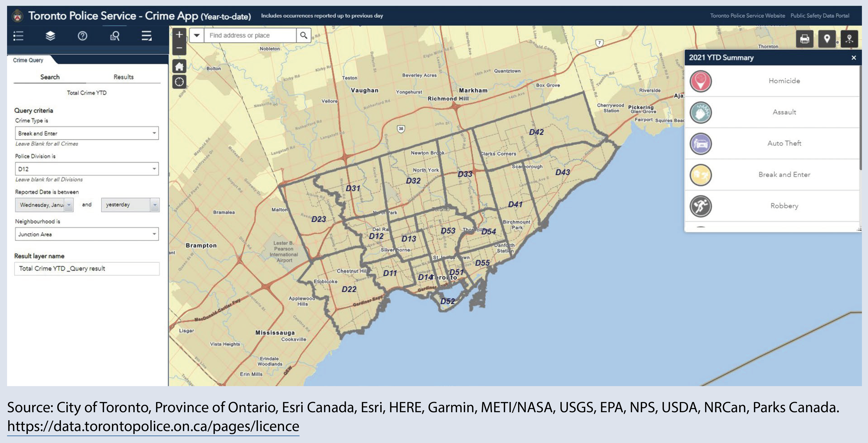Click the help question mark icon
868x443 pixels.
click(83, 36)
